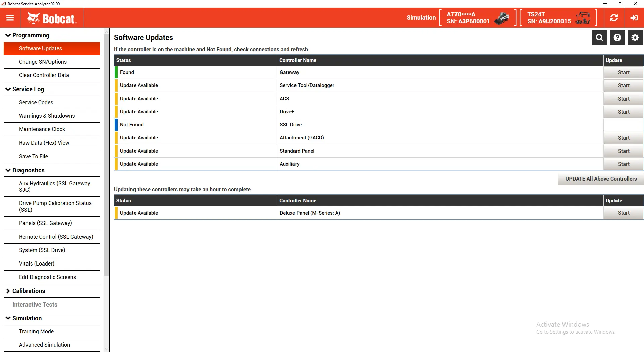The width and height of the screenshot is (644, 352).
Task: Click the Bobcat logo
Action: [52, 18]
